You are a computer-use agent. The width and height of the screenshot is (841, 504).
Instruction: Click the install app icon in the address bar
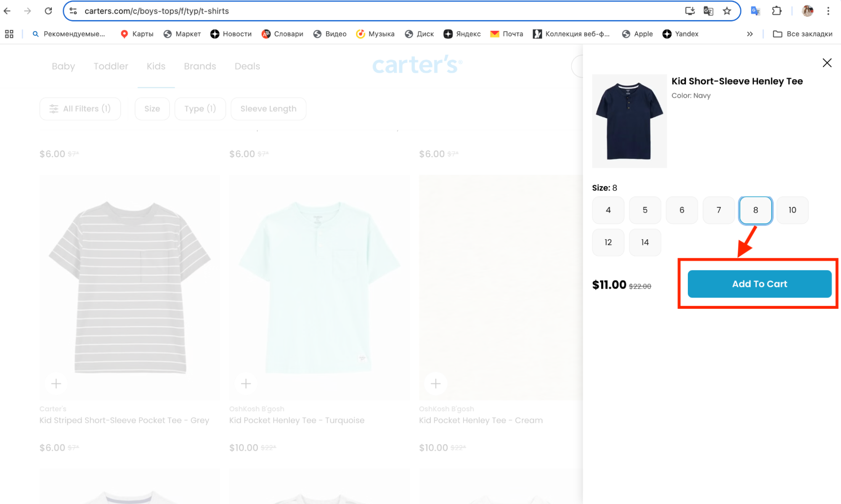690,11
